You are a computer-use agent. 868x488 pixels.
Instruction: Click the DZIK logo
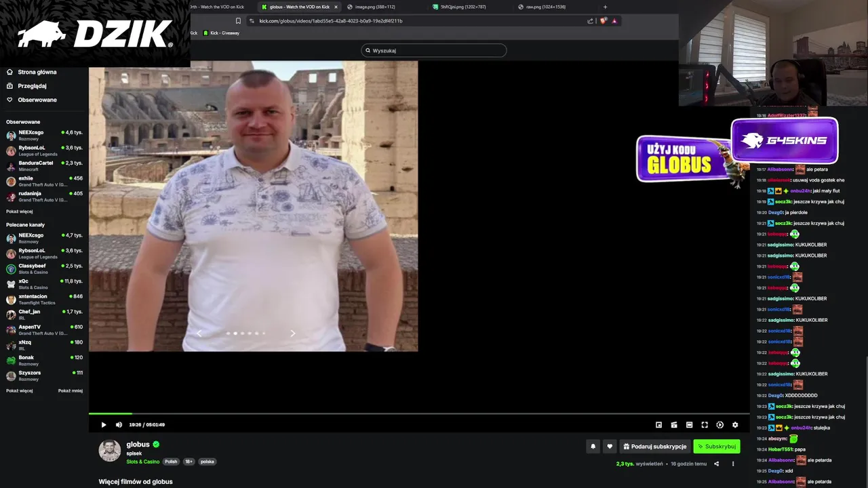95,34
